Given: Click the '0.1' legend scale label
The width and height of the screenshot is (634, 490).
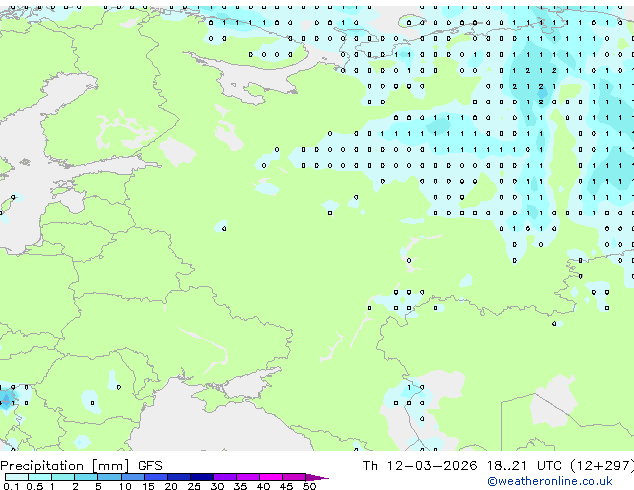Looking at the screenshot, I should [x=11, y=486].
